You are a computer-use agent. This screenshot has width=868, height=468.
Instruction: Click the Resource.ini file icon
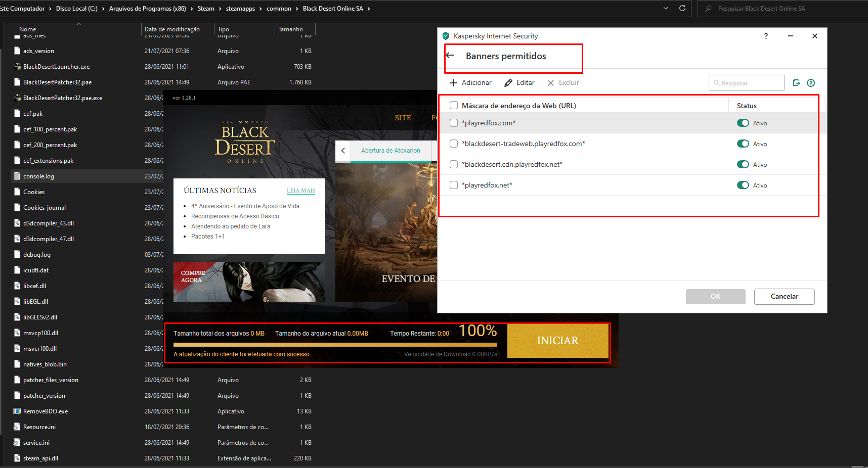click(x=17, y=427)
